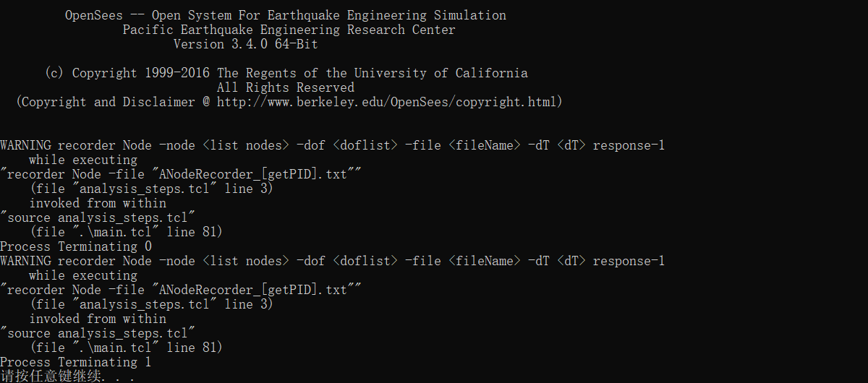Click the (c) symbol before Copyright

click(55, 73)
